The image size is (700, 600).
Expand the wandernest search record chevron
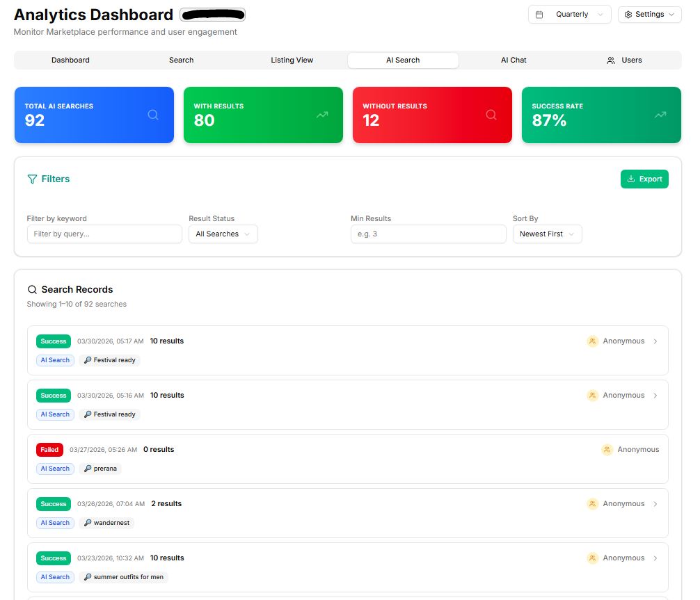pos(655,504)
